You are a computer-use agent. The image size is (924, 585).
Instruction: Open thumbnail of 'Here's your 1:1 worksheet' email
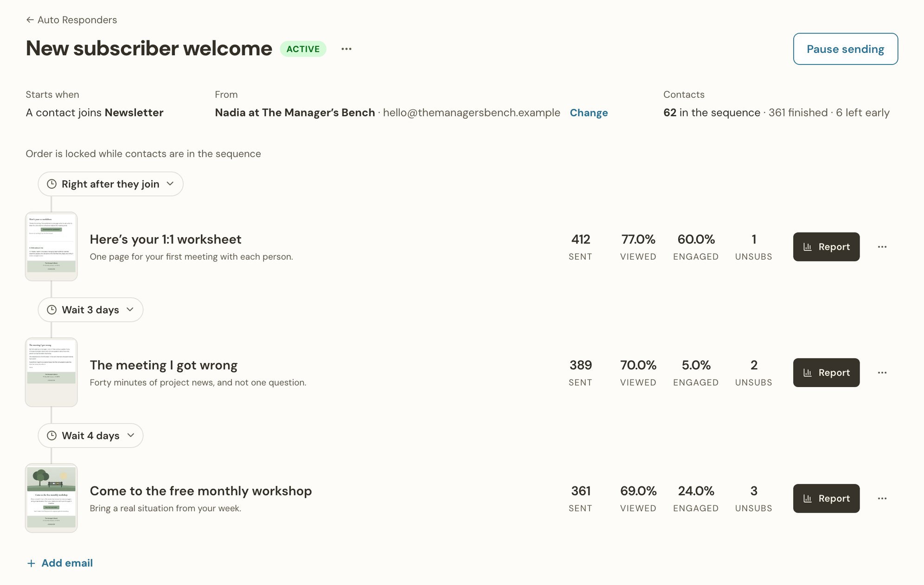[51, 246]
